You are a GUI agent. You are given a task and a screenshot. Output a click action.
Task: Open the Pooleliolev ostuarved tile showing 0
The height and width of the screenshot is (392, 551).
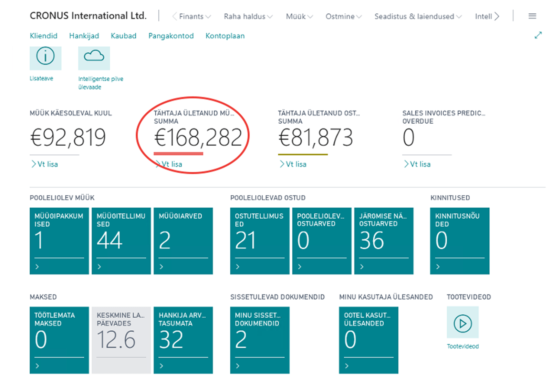pos(322,241)
